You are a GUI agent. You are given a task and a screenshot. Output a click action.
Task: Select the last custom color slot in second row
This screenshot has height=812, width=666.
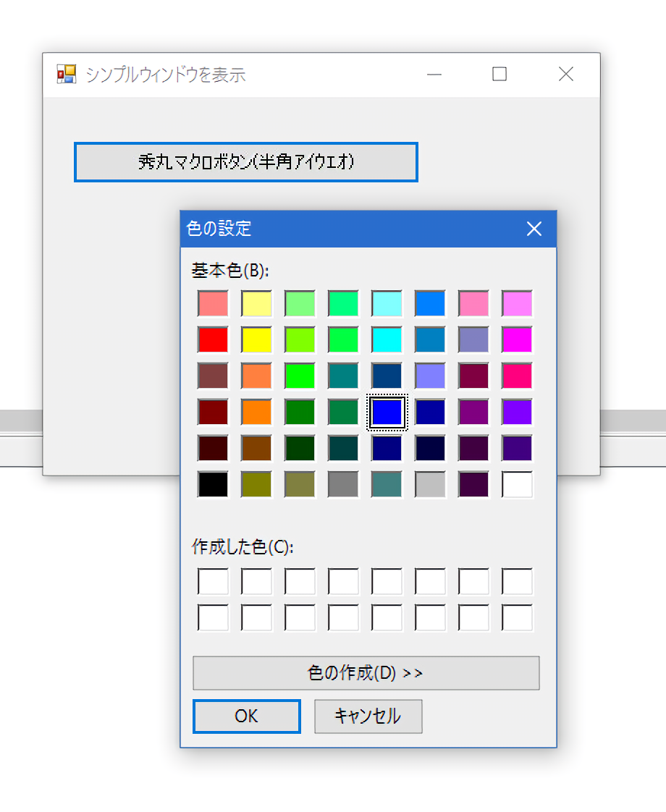coord(517,617)
